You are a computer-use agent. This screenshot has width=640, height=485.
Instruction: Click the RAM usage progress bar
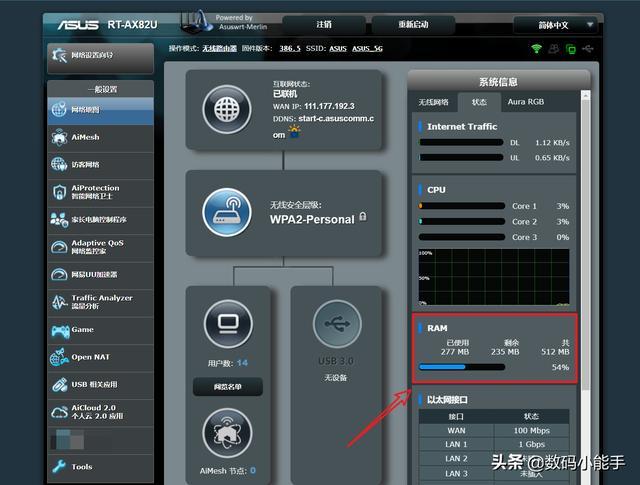[462, 367]
